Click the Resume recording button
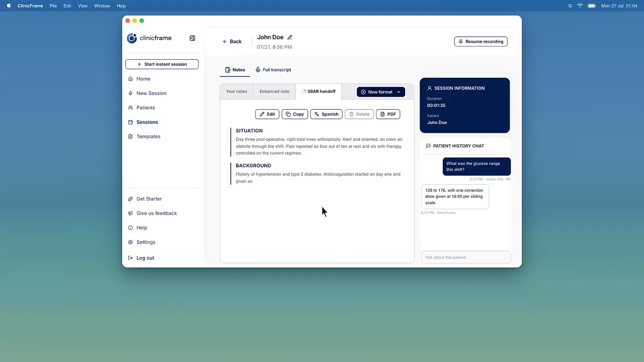Image resolution: width=644 pixels, height=362 pixels. (x=480, y=42)
